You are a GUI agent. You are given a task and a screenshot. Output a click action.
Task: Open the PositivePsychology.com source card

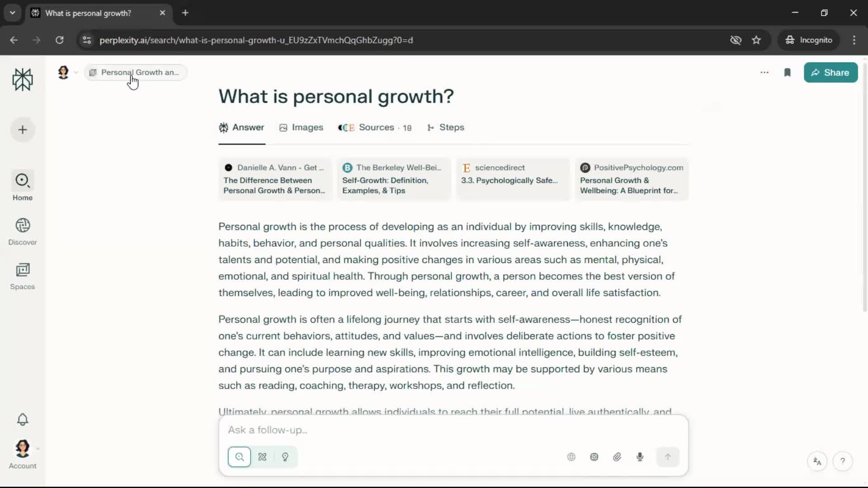[632, 179]
